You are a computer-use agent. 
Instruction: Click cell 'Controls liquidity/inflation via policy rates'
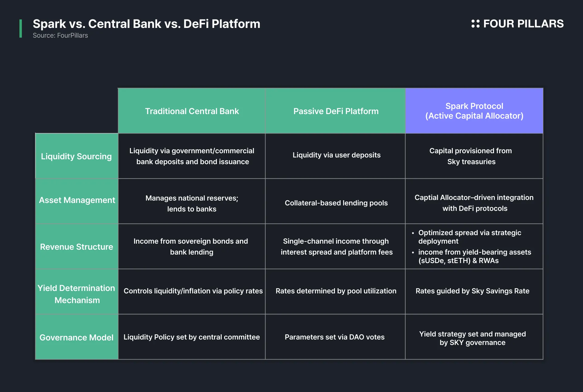tap(192, 292)
